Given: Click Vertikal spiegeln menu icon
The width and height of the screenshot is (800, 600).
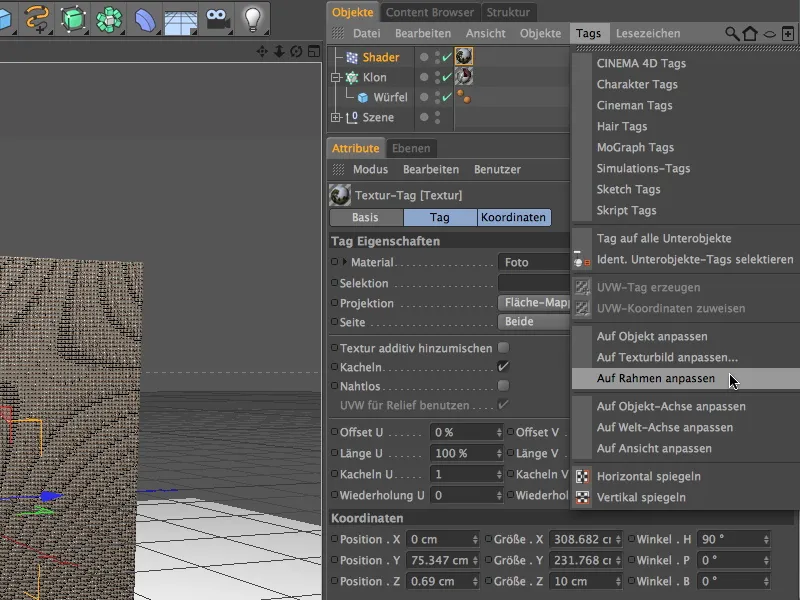Looking at the screenshot, I should pos(582,497).
